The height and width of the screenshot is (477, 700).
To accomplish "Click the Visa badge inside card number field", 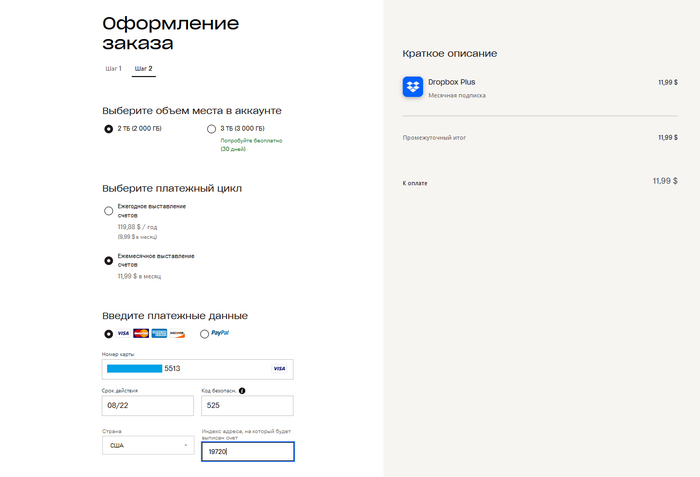I will tap(279, 368).
